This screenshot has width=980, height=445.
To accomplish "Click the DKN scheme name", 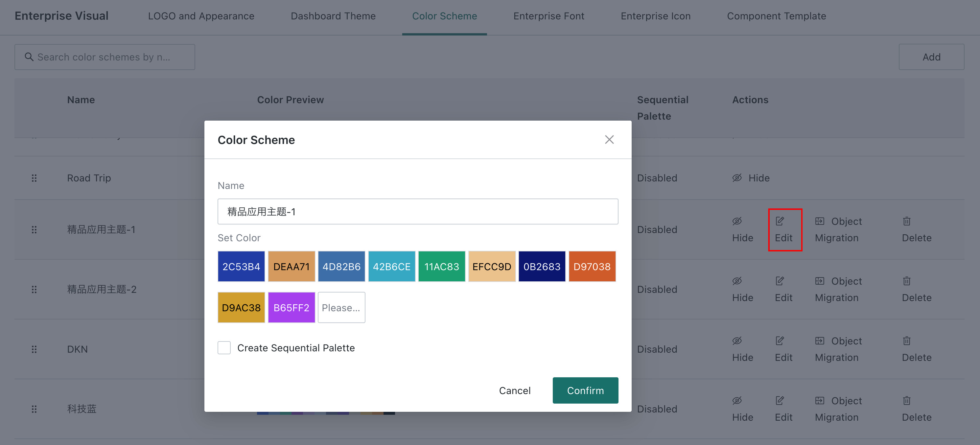I will tap(77, 349).
